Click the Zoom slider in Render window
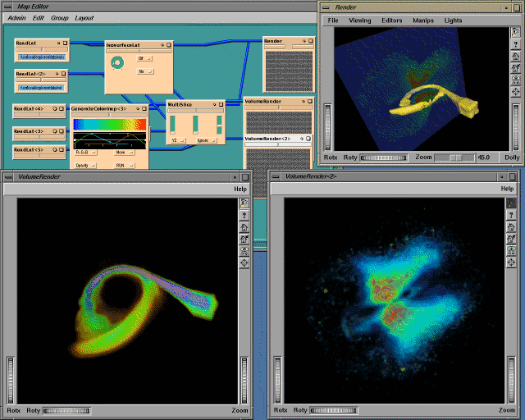Viewport: 525px width, 420px height. tap(454, 157)
